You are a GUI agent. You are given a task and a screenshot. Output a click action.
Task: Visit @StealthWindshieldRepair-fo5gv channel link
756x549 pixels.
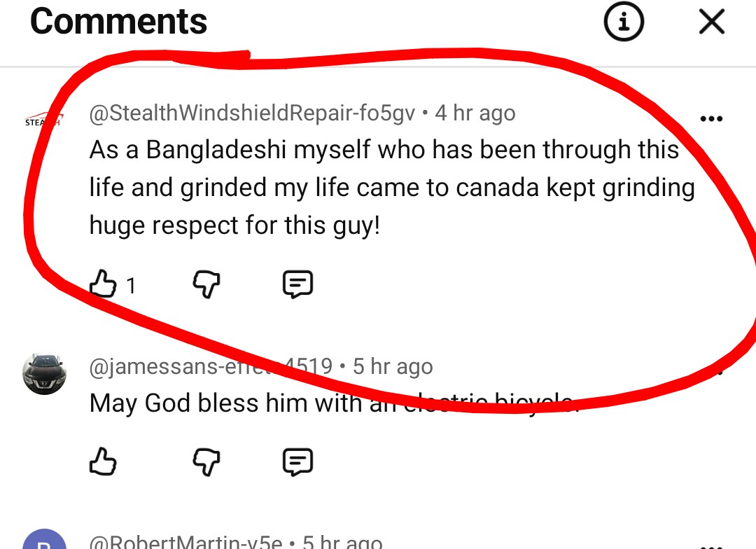point(252,113)
